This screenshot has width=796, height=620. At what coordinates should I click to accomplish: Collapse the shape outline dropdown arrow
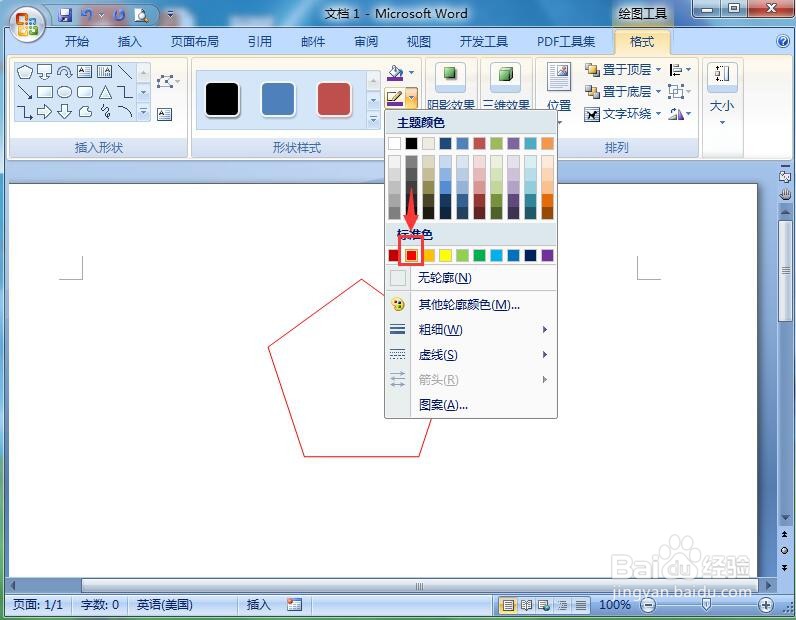412,97
